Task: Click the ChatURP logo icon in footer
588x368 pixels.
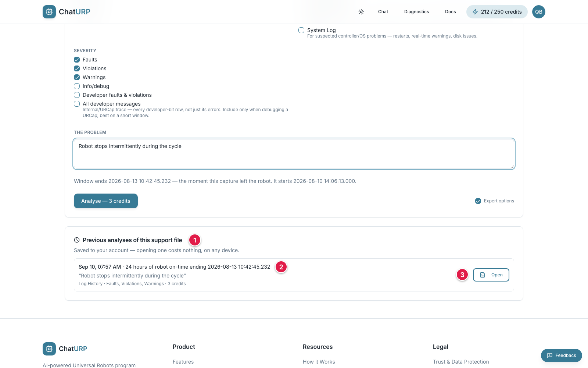Action: (49, 349)
